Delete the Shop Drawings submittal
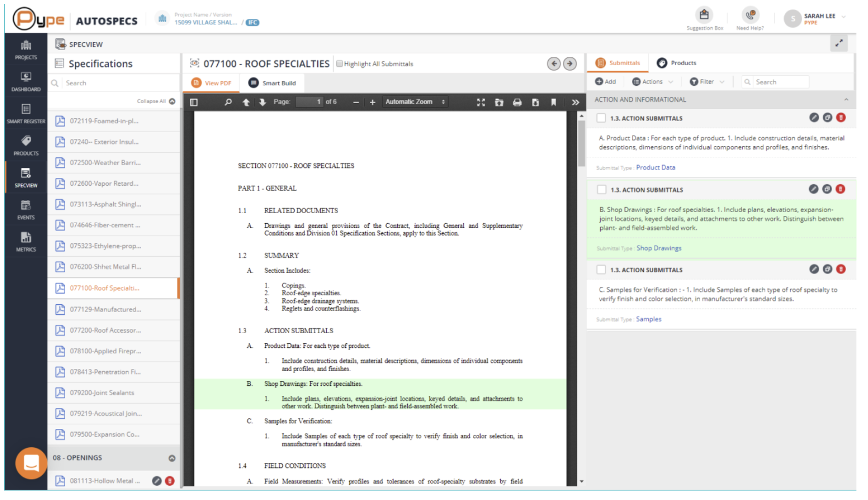Image resolution: width=868 pixels, height=500 pixels. (x=840, y=189)
